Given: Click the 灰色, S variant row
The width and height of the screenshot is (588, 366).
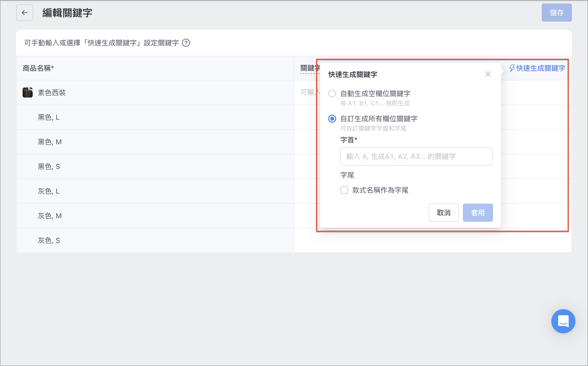Looking at the screenshot, I should coord(155,241).
